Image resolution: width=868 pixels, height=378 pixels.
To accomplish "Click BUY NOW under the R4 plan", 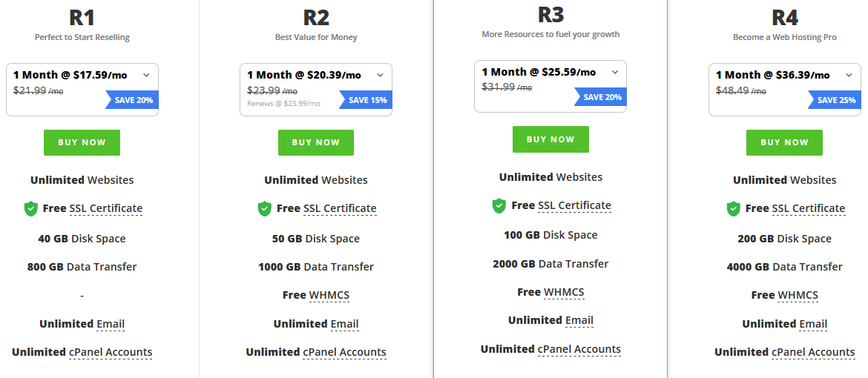I will [x=784, y=143].
